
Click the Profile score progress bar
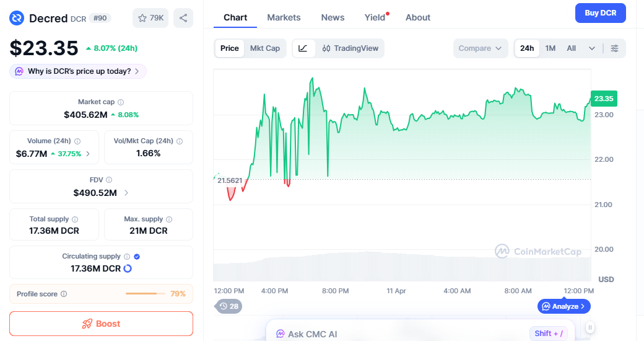coord(146,294)
